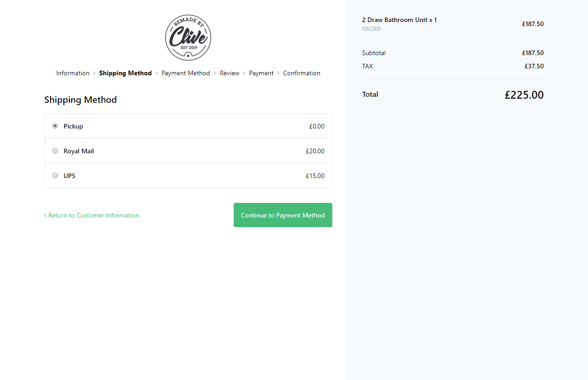Open the Payment Method breadcrumb step
Screen dimensions: 588x380
(x=185, y=73)
